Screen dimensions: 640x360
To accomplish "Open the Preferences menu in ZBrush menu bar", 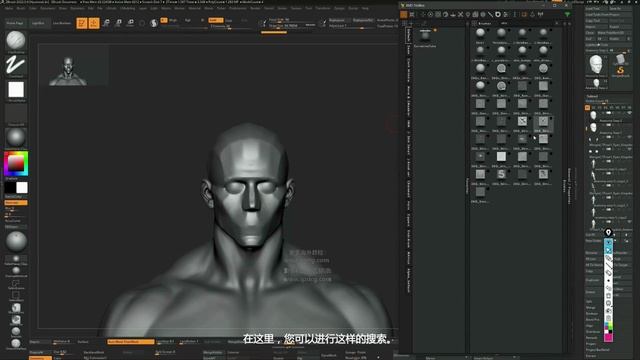I will [238, 8].
